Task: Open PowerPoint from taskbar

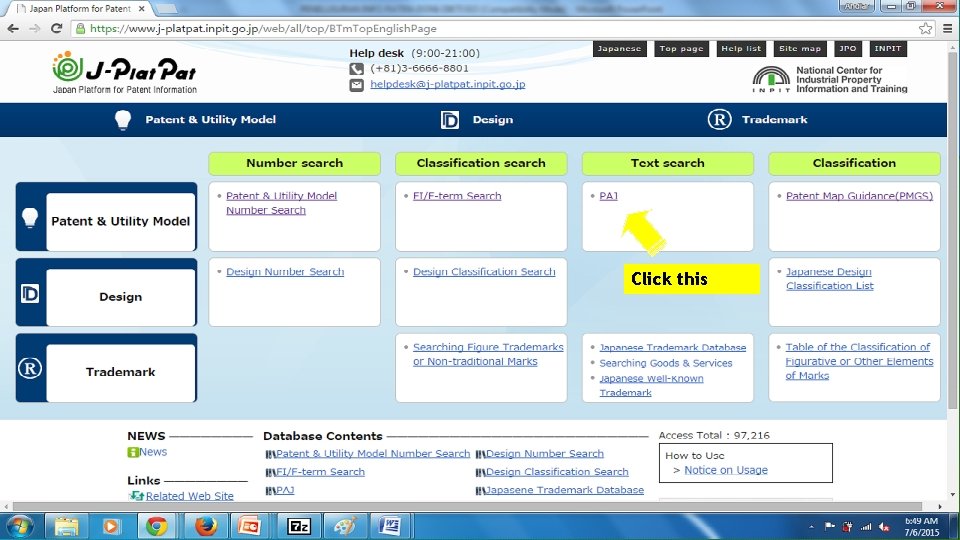Action: pos(250,526)
